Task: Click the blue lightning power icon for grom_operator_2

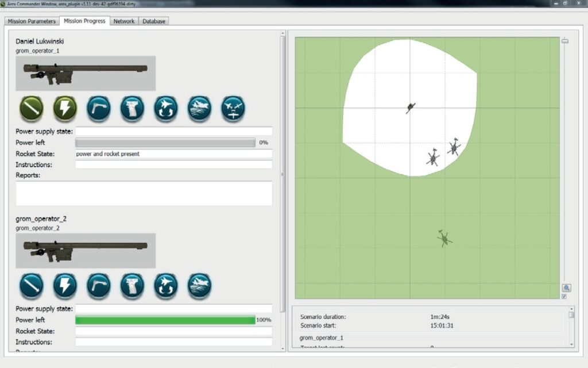Action: click(x=65, y=285)
